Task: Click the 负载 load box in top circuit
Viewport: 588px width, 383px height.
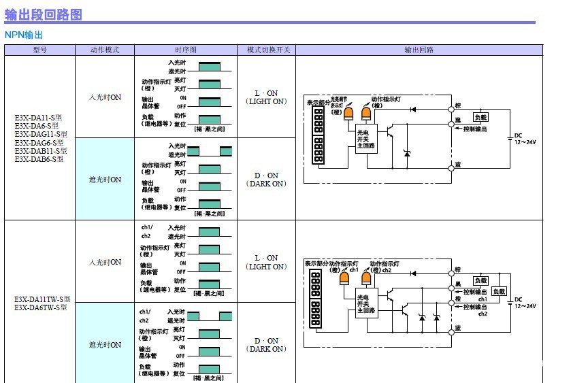Action: (x=480, y=117)
